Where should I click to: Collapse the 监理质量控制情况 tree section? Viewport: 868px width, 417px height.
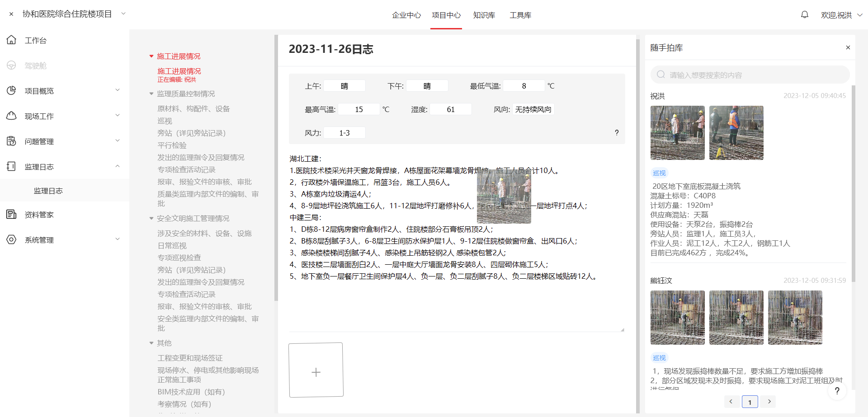[x=151, y=94]
